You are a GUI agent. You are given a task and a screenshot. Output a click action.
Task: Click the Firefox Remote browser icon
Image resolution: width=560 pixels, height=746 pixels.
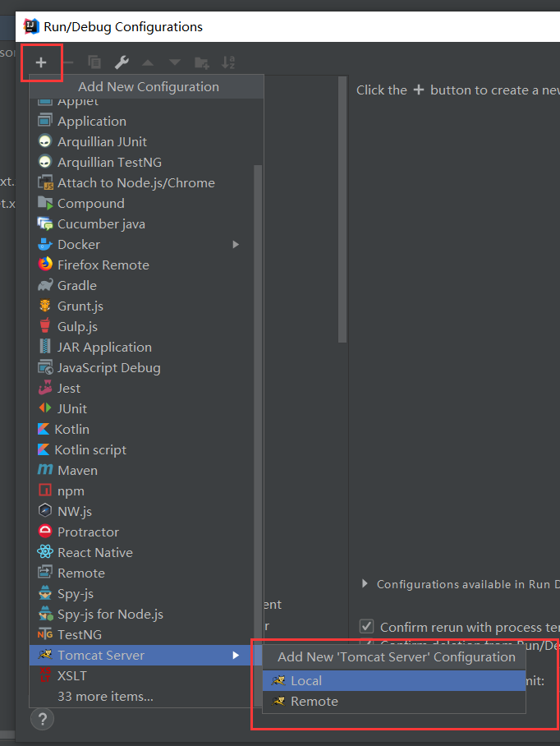pyautogui.click(x=44, y=265)
